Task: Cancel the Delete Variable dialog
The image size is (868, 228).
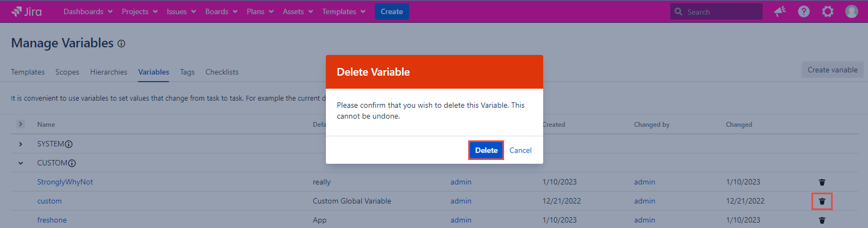Action: coord(520,150)
